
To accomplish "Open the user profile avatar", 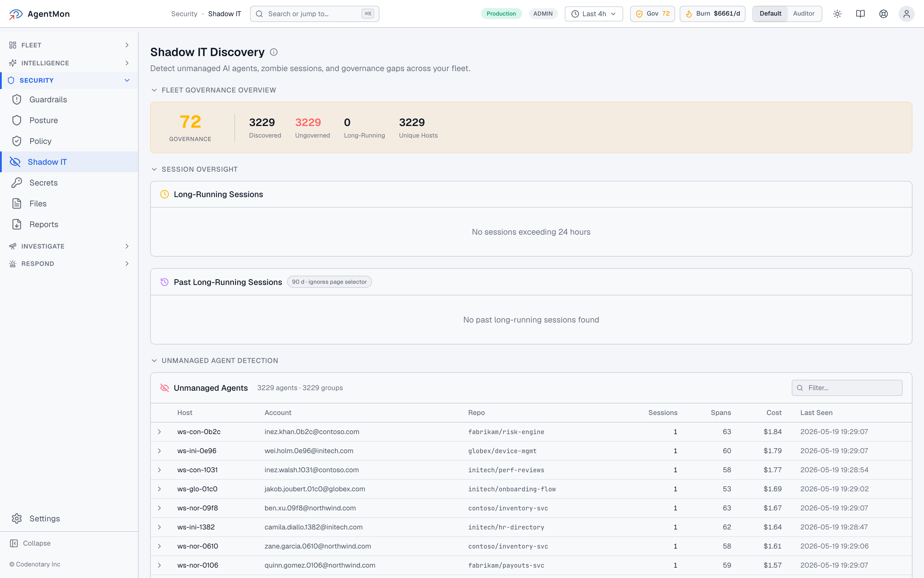I will coord(906,14).
